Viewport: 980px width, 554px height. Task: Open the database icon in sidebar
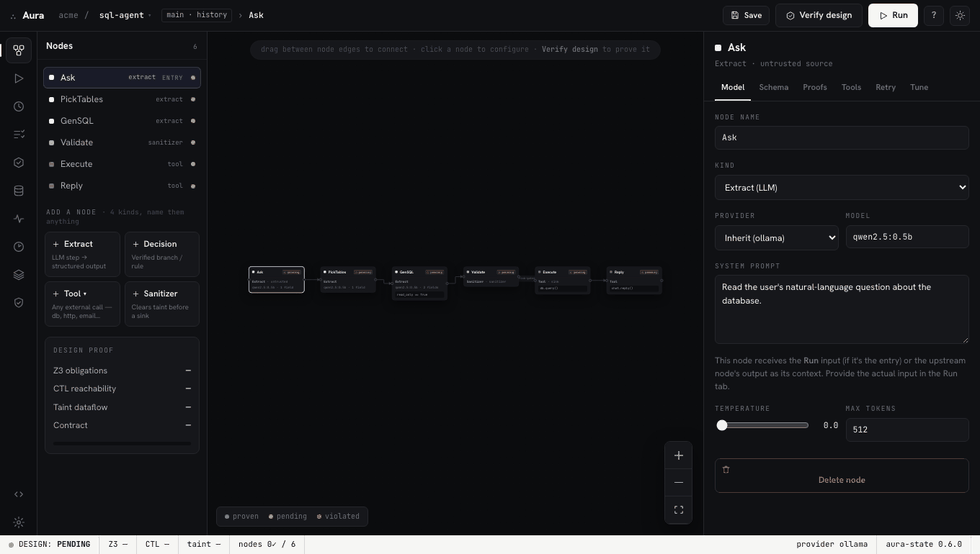19,191
